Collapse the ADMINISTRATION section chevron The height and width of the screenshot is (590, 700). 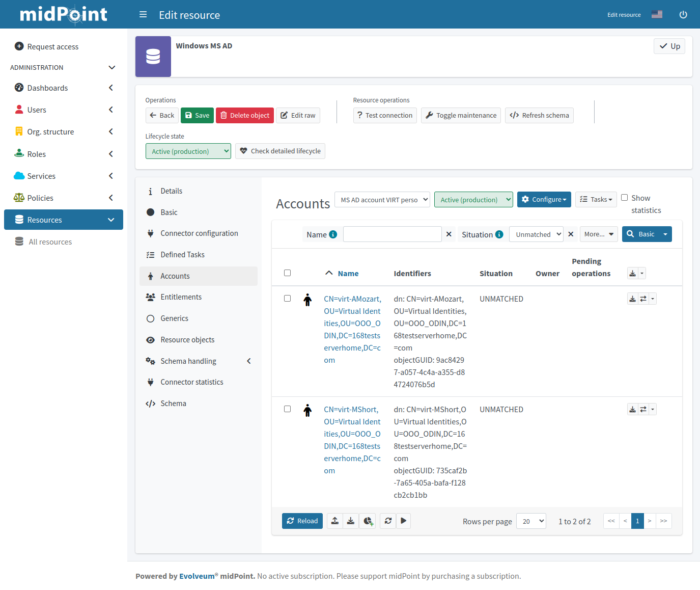pos(112,68)
